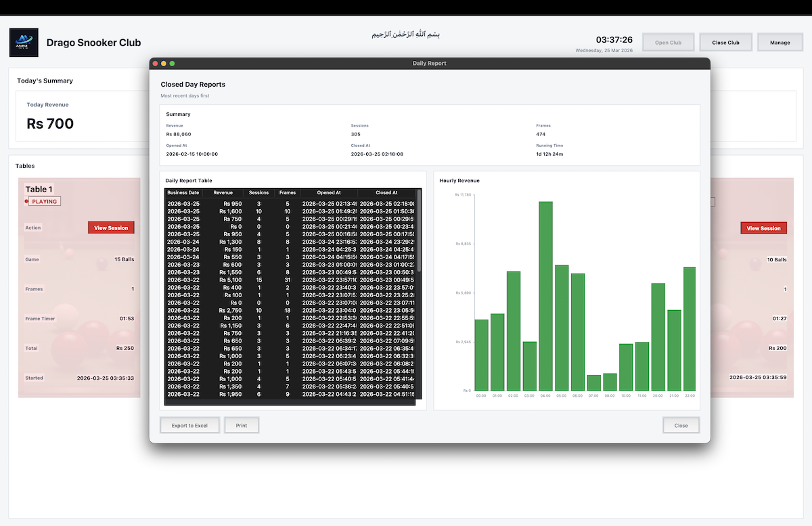The image size is (812, 526).
Task: Select the row with revenue Rs 550
Action: tap(290, 257)
